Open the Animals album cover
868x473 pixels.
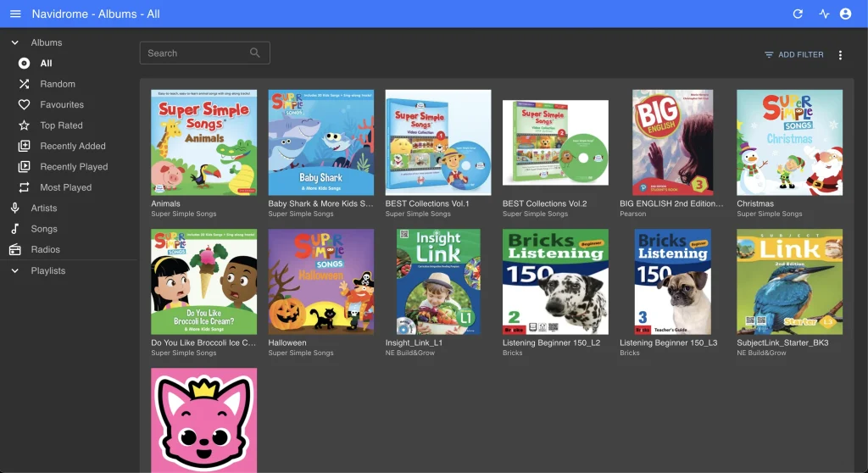tap(203, 142)
